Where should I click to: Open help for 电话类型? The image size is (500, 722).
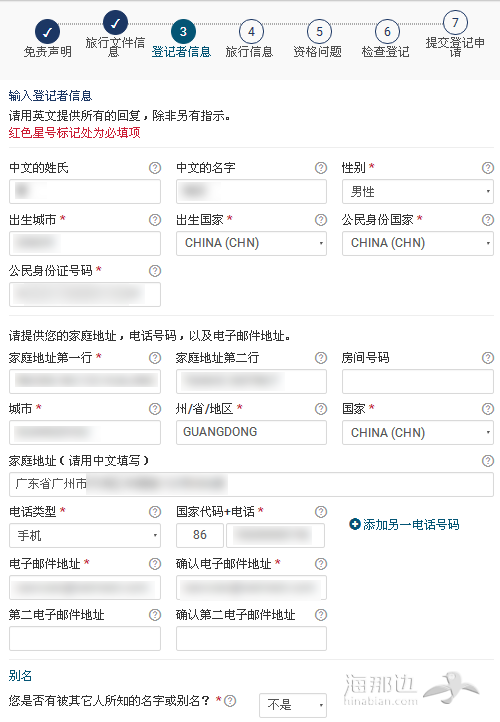tap(155, 512)
